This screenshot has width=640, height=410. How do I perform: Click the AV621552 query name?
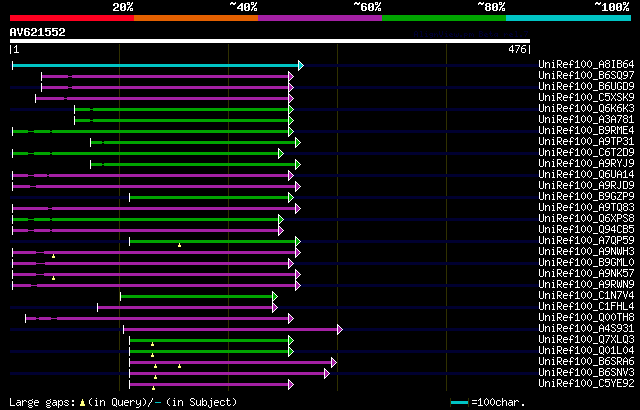tap(38, 32)
